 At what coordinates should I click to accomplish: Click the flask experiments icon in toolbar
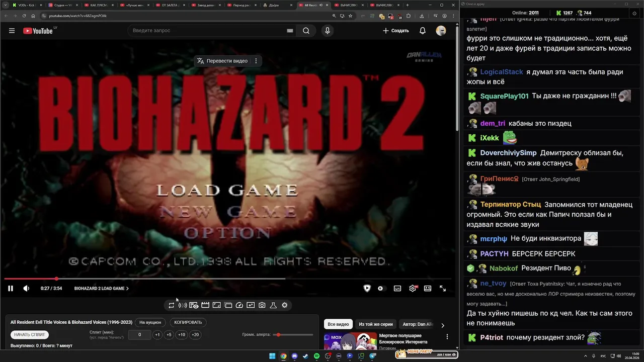pos(273,305)
